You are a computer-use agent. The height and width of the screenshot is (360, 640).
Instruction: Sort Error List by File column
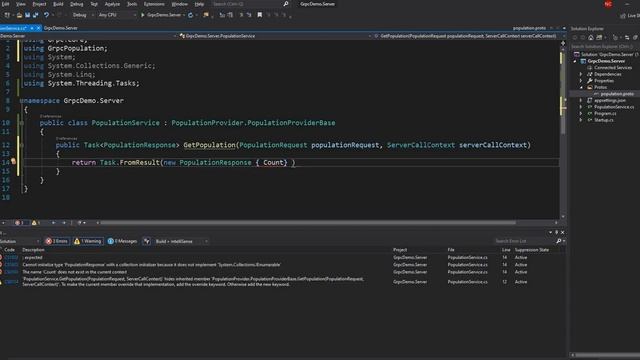point(451,250)
